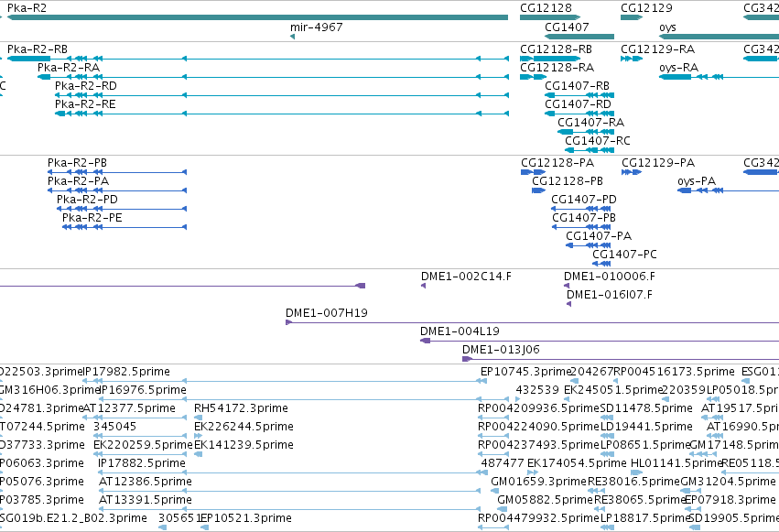Viewport: 779px width, 532px height.
Task: Click the mir-4967 arrow glyph
Action: pos(293,37)
